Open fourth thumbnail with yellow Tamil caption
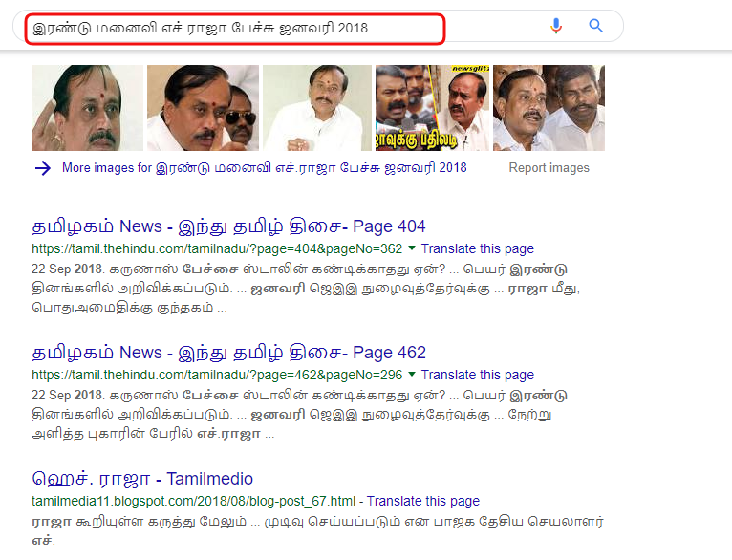732x560 pixels. point(432,108)
